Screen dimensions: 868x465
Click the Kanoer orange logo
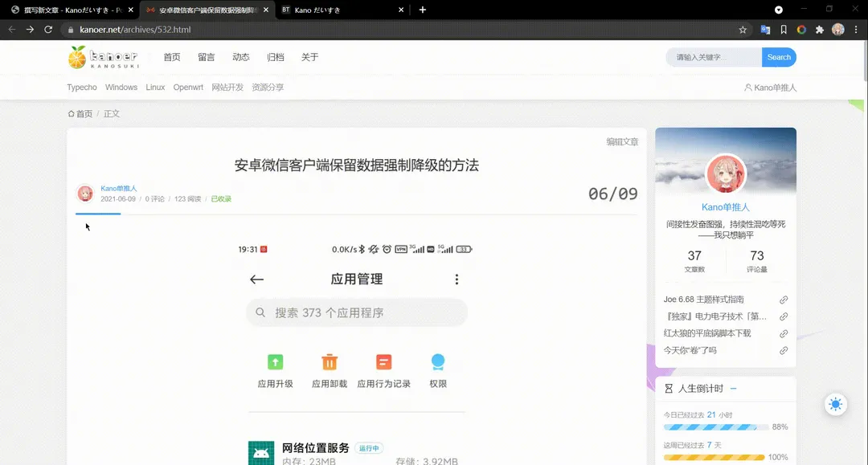pyautogui.click(x=77, y=57)
